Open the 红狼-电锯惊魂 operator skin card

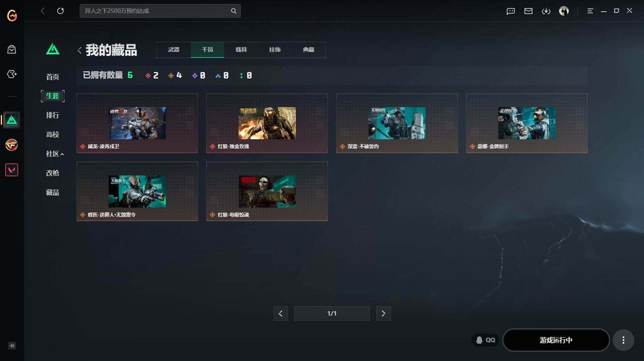(267, 192)
